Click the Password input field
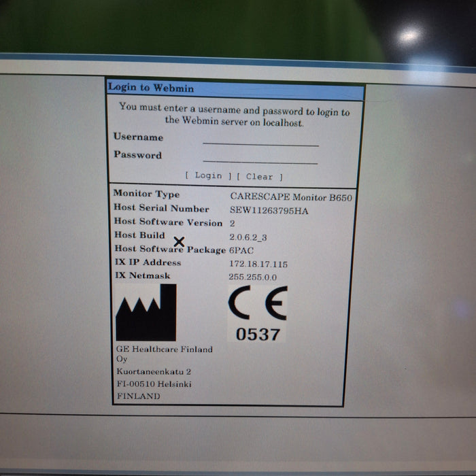Screen dimensions: 476x476 coord(260,157)
